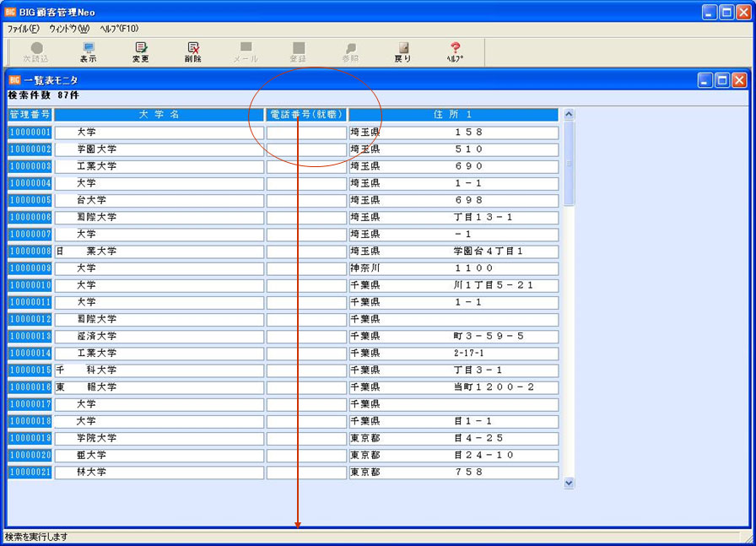The height and width of the screenshot is (546, 756).
Task: Open the ファイル(F) menu
Action: pos(23,29)
